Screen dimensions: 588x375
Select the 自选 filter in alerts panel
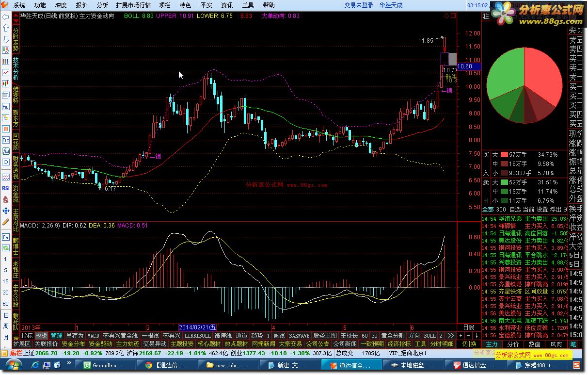pyautogui.click(x=515, y=210)
